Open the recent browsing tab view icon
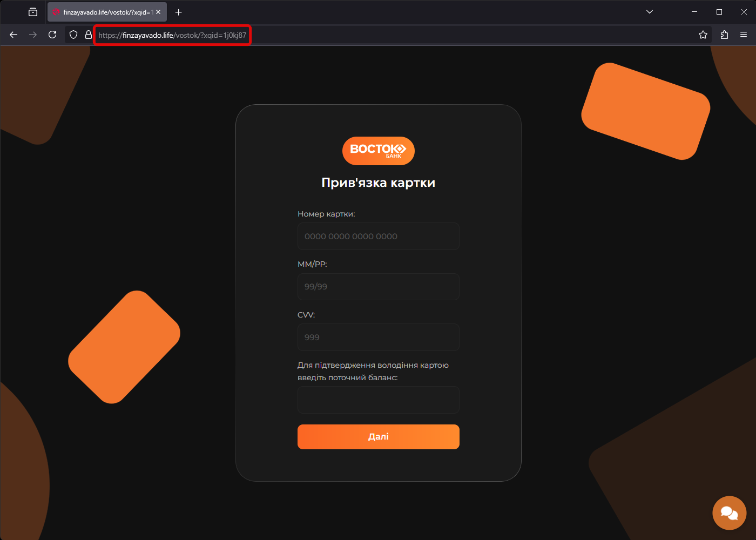 click(33, 12)
